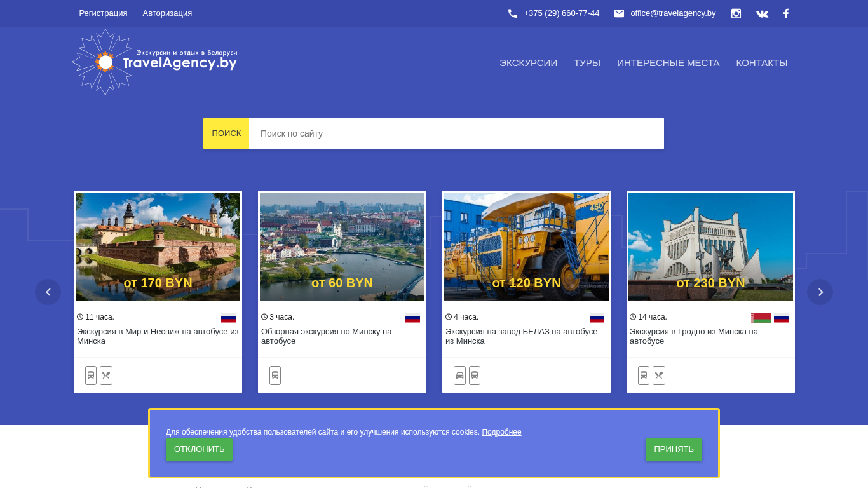Click the 3 часа duration text

[x=282, y=317]
